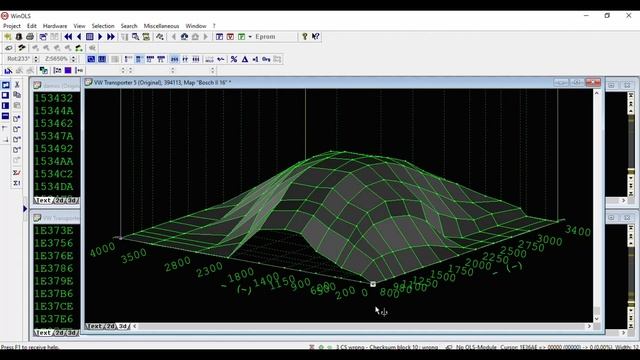Open the Edit menu
Viewport: 640px width, 360px height.
(x=32, y=26)
